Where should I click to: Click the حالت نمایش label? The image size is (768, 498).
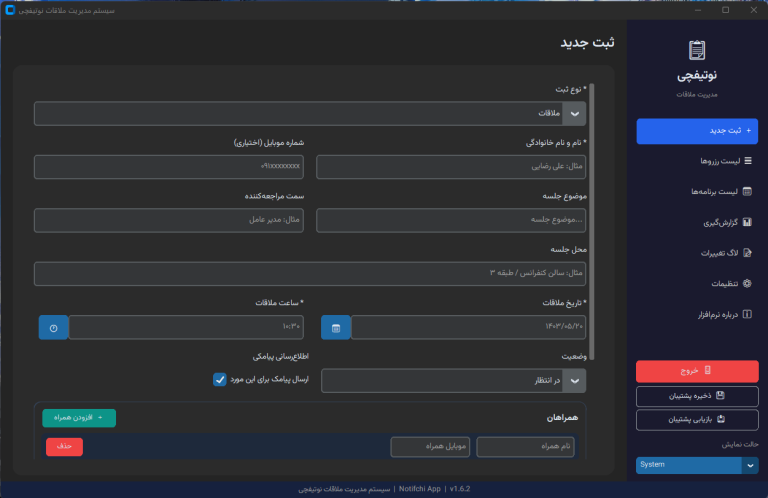tap(740, 445)
